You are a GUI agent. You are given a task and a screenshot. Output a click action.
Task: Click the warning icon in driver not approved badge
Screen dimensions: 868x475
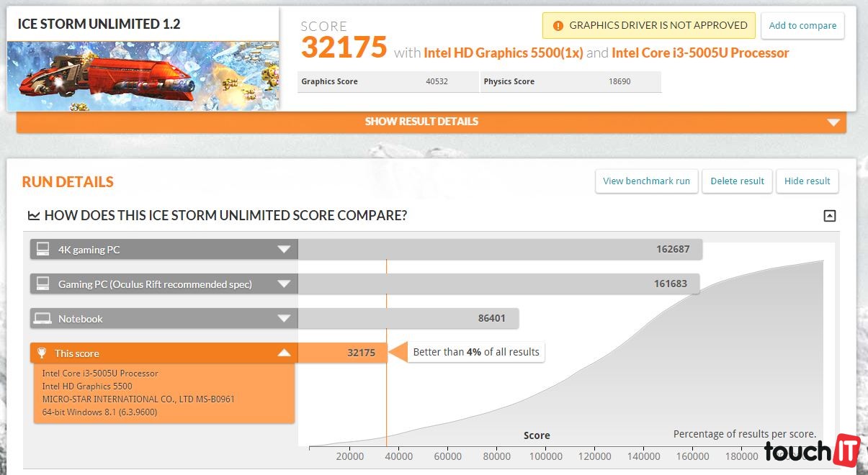coord(558,26)
